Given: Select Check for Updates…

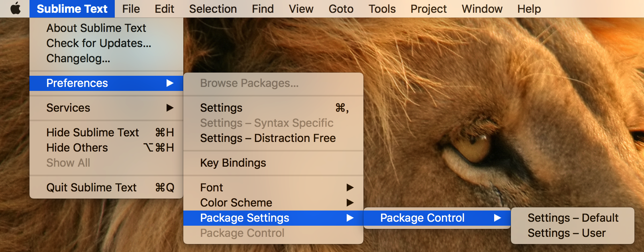Looking at the screenshot, I should 106,43.
